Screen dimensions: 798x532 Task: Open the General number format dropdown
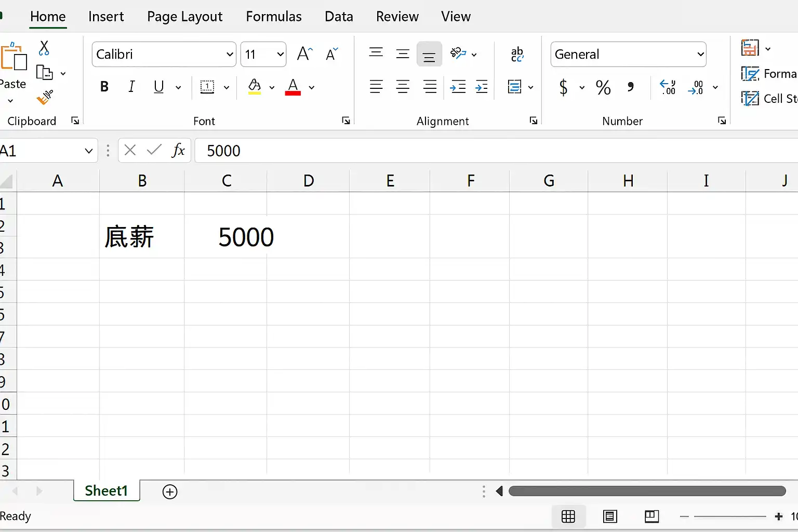tap(700, 55)
